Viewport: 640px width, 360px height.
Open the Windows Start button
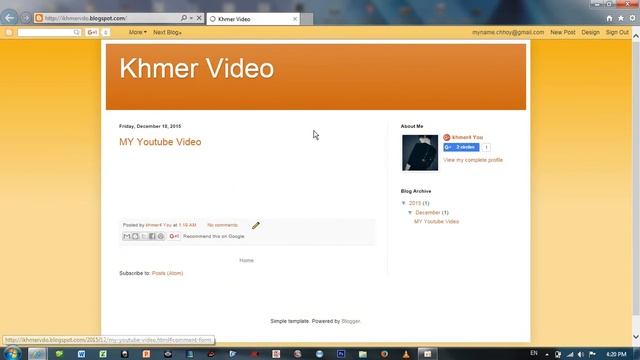coord(11,353)
